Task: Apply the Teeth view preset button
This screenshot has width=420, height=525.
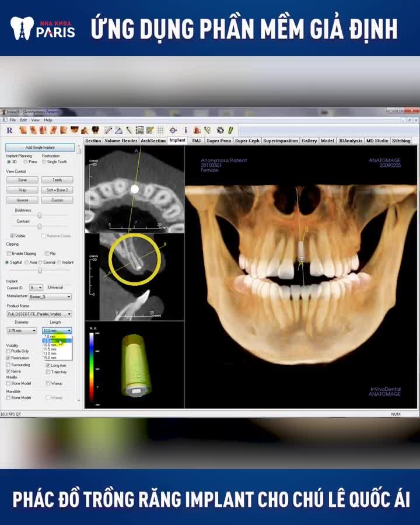Action: [57, 180]
